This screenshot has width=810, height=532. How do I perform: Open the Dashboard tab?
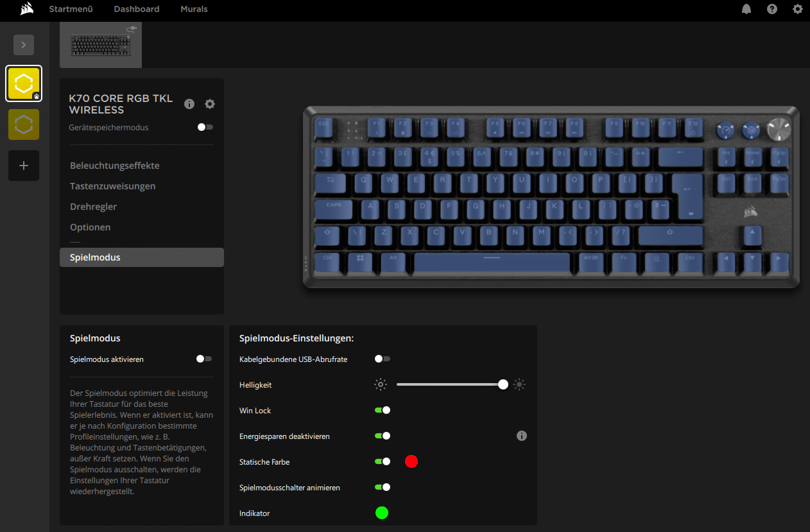click(x=137, y=9)
